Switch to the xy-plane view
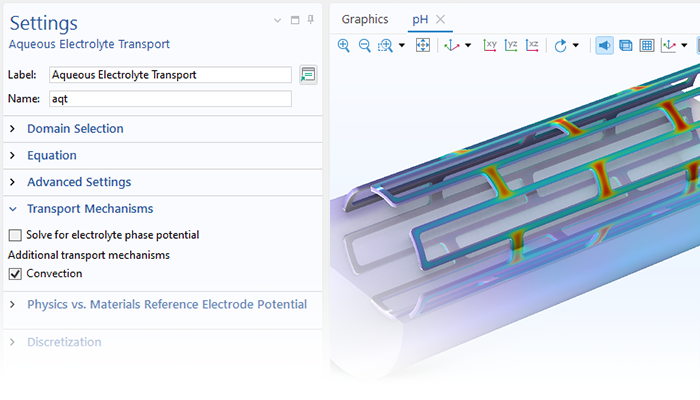The width and height of the screenshot is (700, 400). point(490,45)
